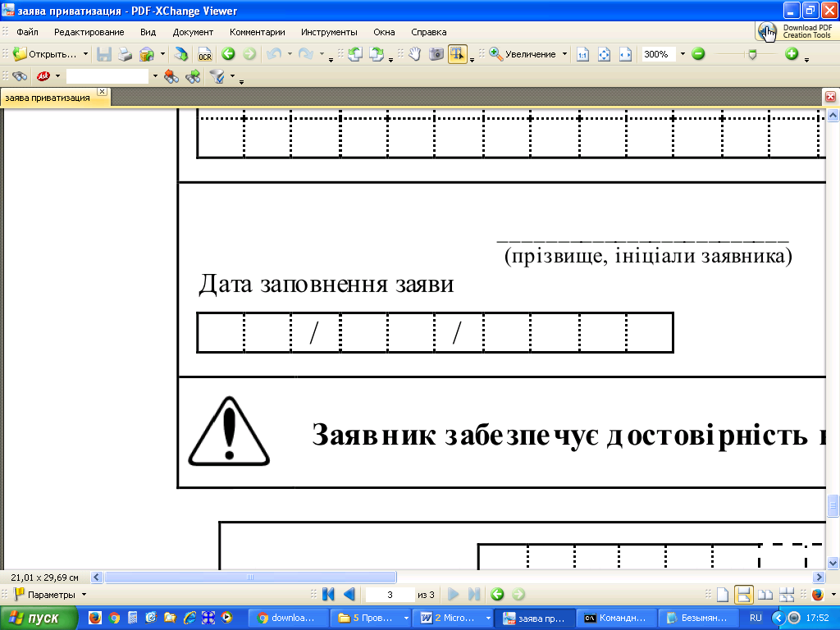The height and width of the screenshot is (630, 840).
Task: Click Fit Page zoom icon
Action: [605, 54]
